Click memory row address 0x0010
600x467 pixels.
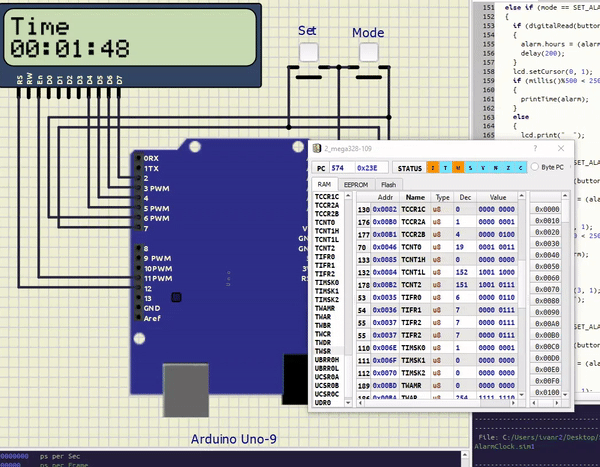tap(547, 221)
